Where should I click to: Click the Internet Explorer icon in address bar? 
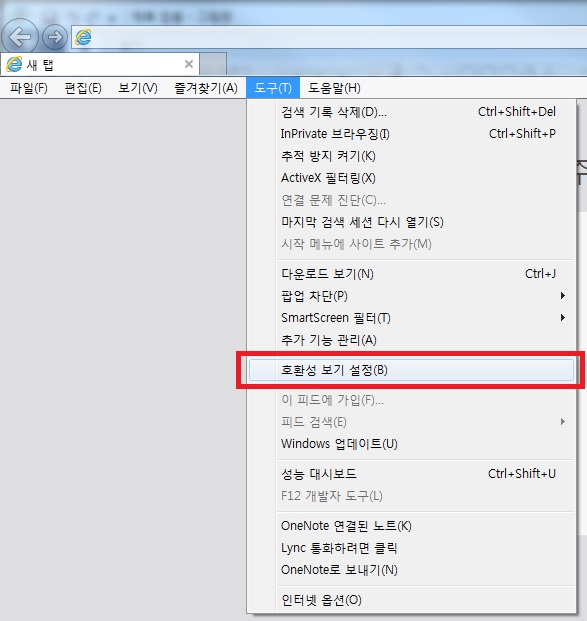[x=83, y=37]
